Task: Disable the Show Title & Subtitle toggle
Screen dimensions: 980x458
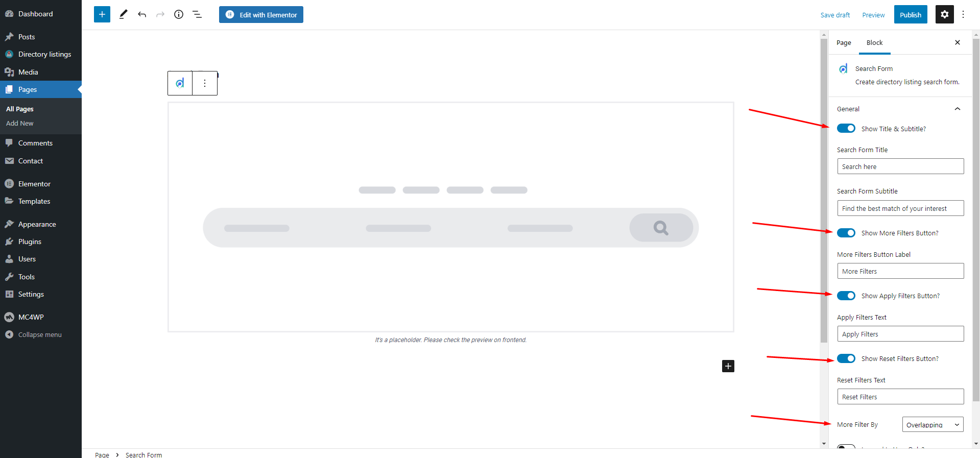Action: (846, 128)
